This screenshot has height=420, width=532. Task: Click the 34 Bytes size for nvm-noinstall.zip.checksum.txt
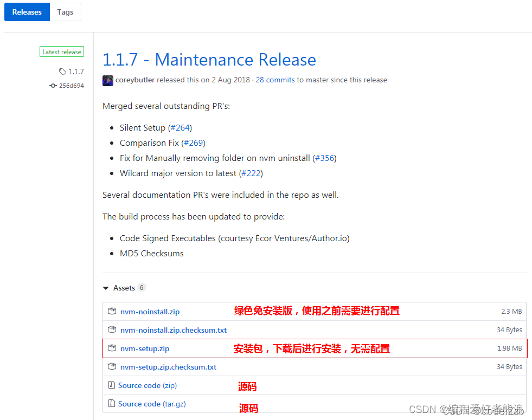click(x=509, y=330)
